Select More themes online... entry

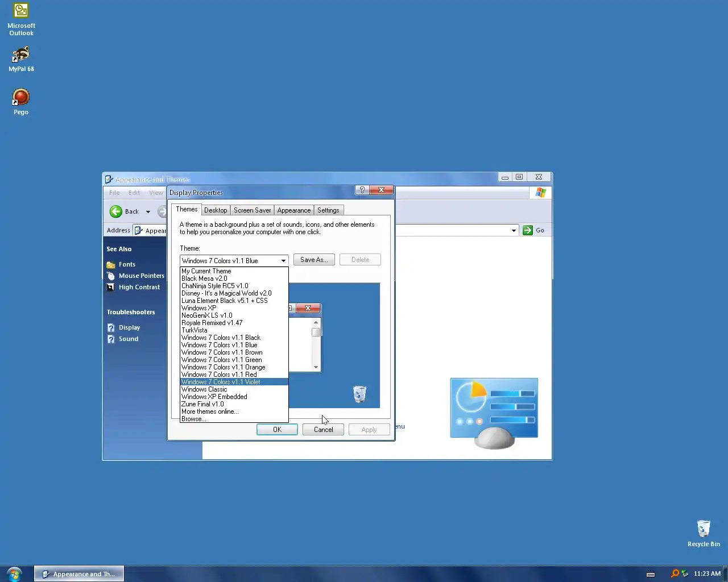tap(234, 411)
